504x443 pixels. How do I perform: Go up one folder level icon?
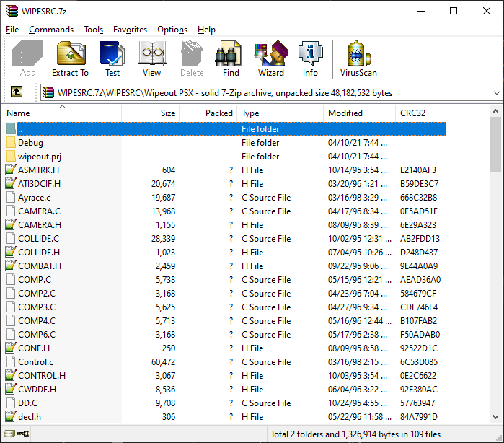(x=17, y=92)
